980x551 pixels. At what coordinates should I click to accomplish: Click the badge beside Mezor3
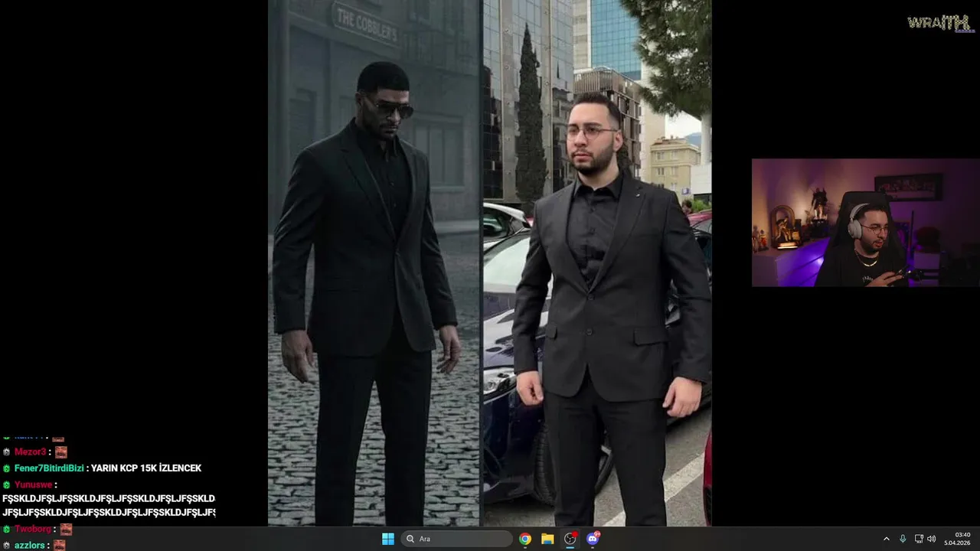(x=7, y=452)
